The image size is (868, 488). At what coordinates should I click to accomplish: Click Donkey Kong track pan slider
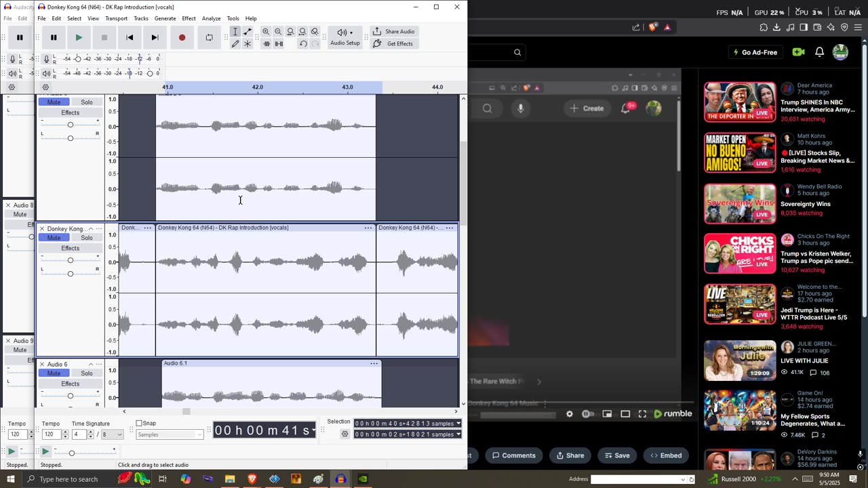click(70, 274)
